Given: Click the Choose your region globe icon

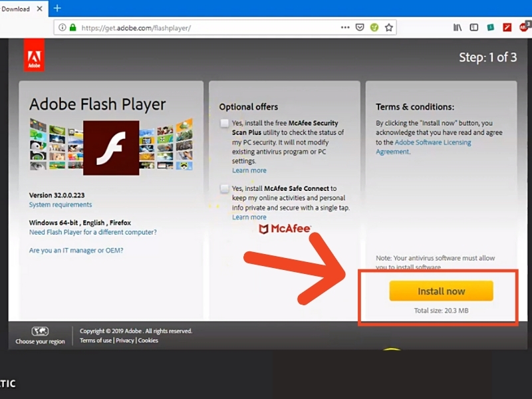Looking at the screenshot, I should (x=40, y=331).
